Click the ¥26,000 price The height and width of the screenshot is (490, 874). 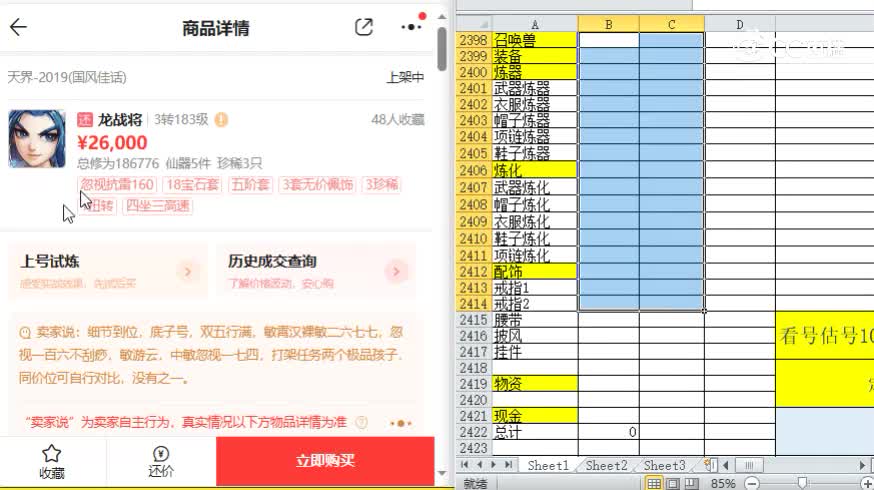coord(112,143)
